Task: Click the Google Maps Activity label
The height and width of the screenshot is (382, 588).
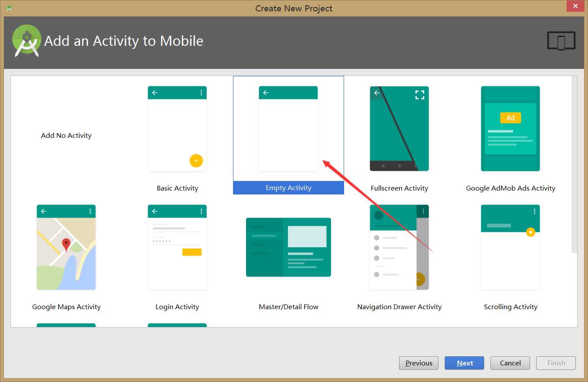Action: [66, 307]
